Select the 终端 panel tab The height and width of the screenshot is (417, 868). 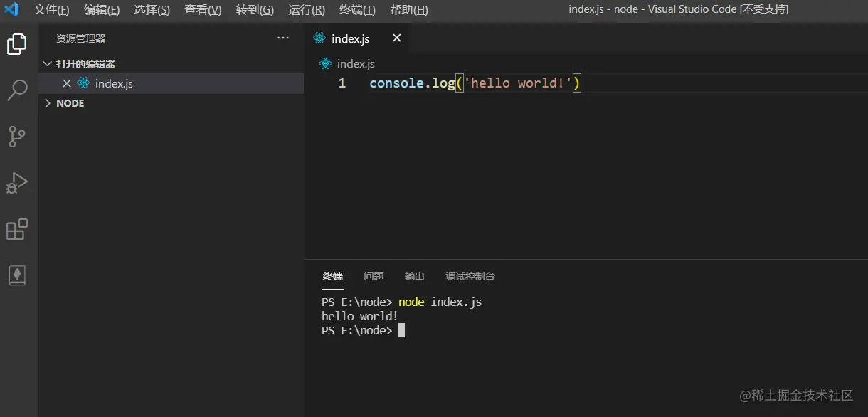(x=332, y=276)
